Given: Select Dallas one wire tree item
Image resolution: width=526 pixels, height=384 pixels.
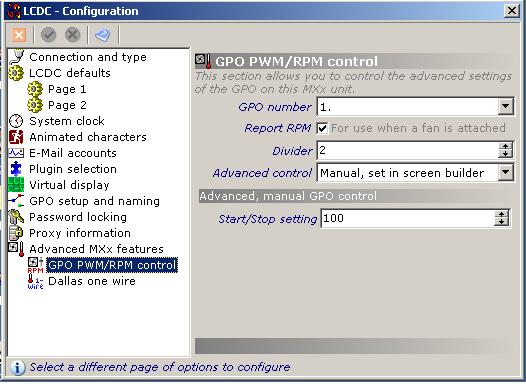Looking at the screenshot, I should tap(92, 281).
